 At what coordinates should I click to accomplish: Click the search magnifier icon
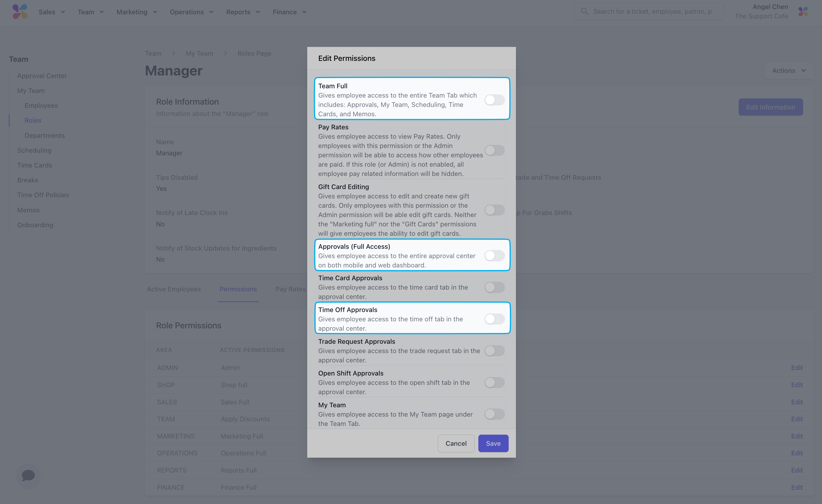(x=584, y=11)
